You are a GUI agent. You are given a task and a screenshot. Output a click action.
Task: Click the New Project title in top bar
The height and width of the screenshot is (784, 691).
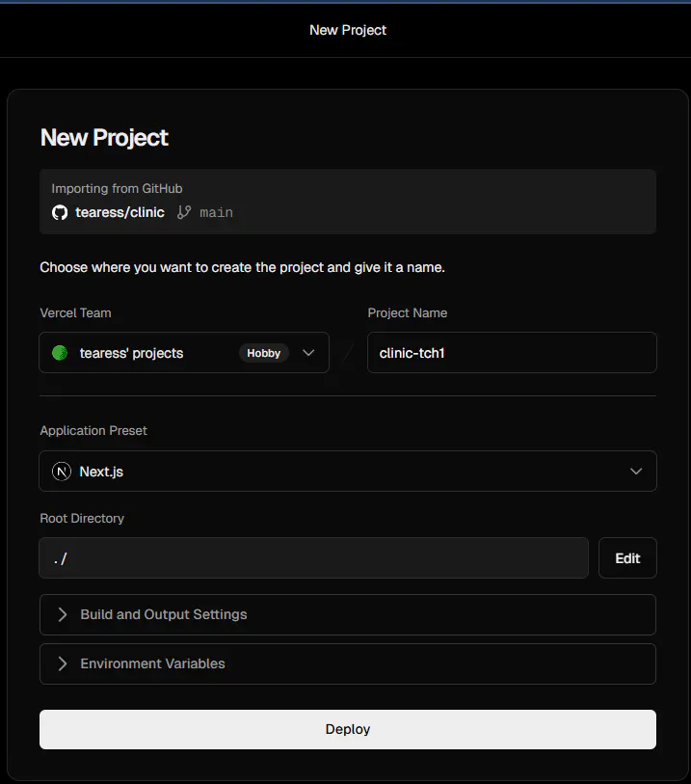[348, 30]
